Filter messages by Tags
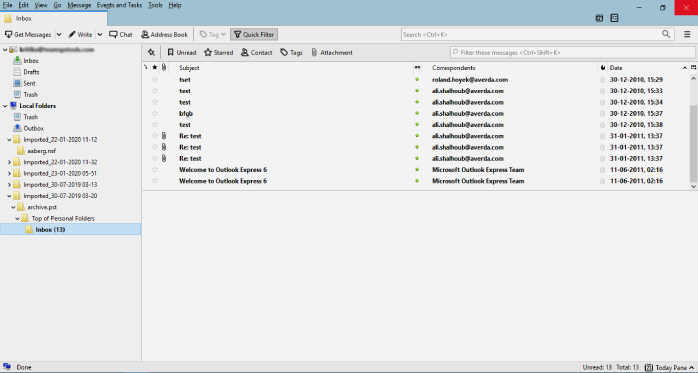Viewport: 698px width, 373px height. (291, 53)
